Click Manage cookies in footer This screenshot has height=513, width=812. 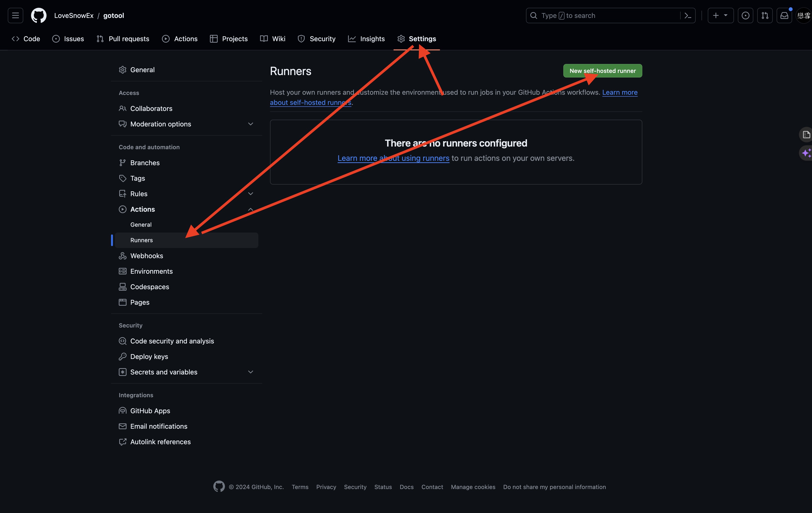(473, 487)
